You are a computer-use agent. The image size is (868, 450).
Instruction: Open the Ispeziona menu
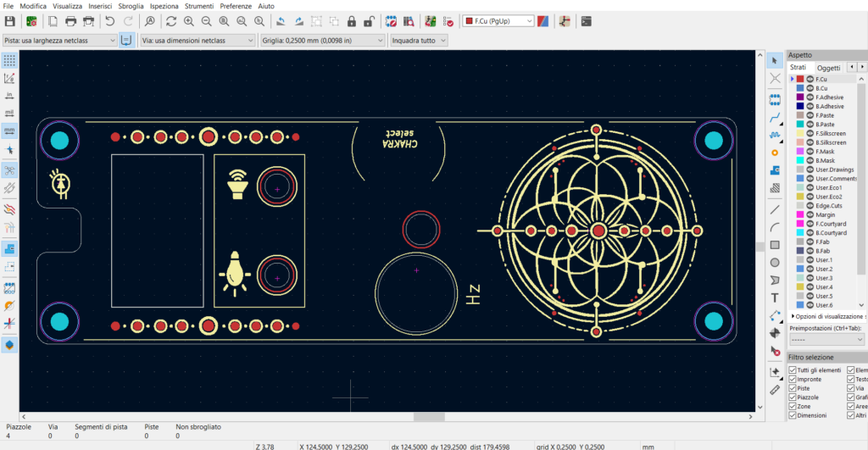(x=164, y=6)
